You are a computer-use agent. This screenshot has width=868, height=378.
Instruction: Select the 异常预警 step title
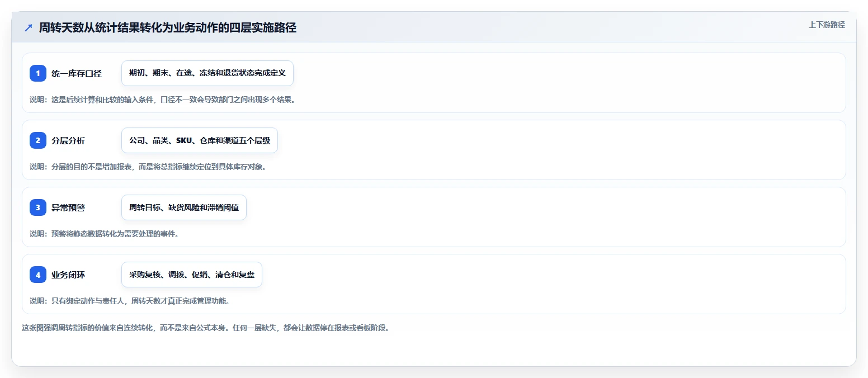pyautogui.click(x=68, y=207)
